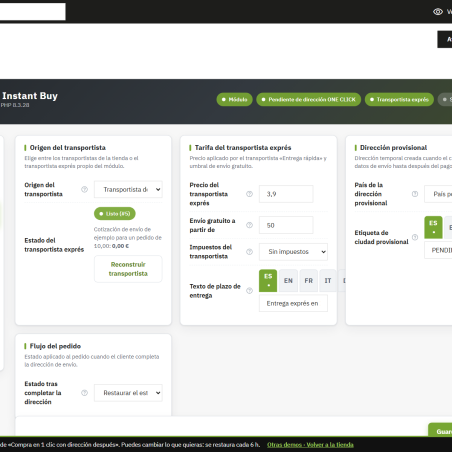Switch delivery text to IT language

point(328,281)
